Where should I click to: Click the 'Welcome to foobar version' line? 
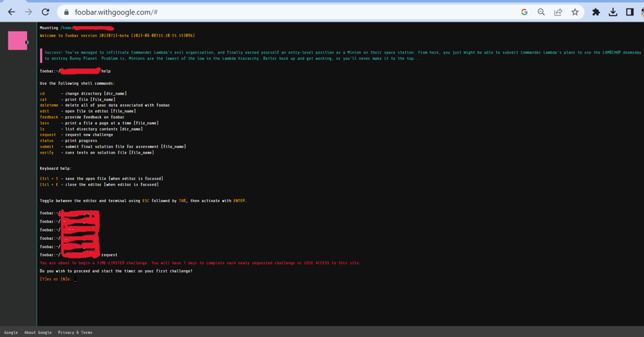pos(117,35)
